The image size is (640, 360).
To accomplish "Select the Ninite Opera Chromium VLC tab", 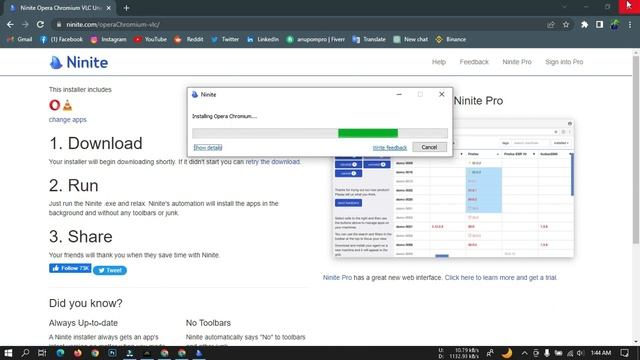I will pos(60,8).
